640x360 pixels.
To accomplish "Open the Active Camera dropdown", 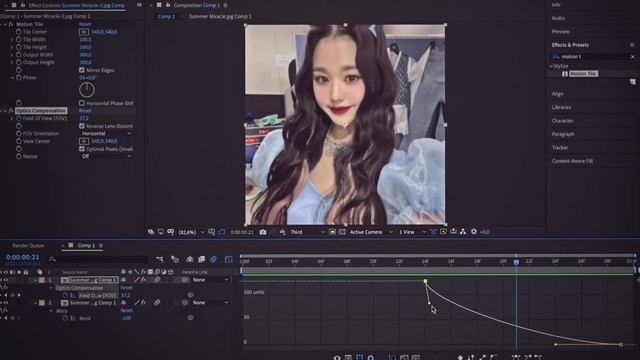I will pos(371,232).
